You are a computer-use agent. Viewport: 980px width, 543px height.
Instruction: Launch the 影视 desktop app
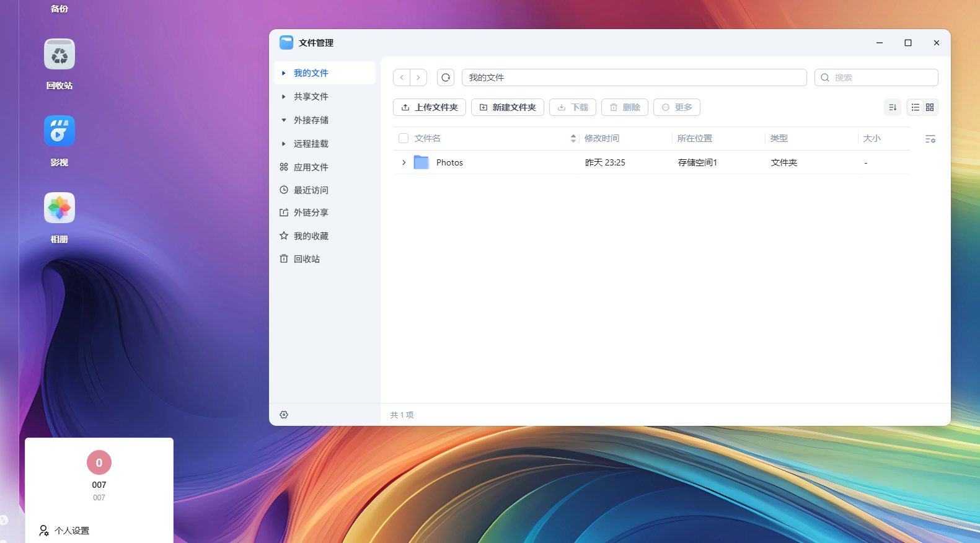[x=60, y=131]
